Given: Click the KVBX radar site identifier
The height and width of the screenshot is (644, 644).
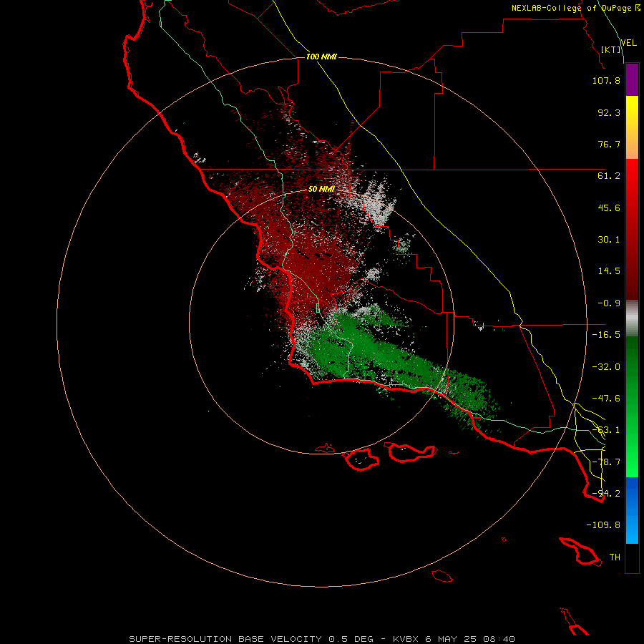Looking at the screenshot, I should click(406, 639).
